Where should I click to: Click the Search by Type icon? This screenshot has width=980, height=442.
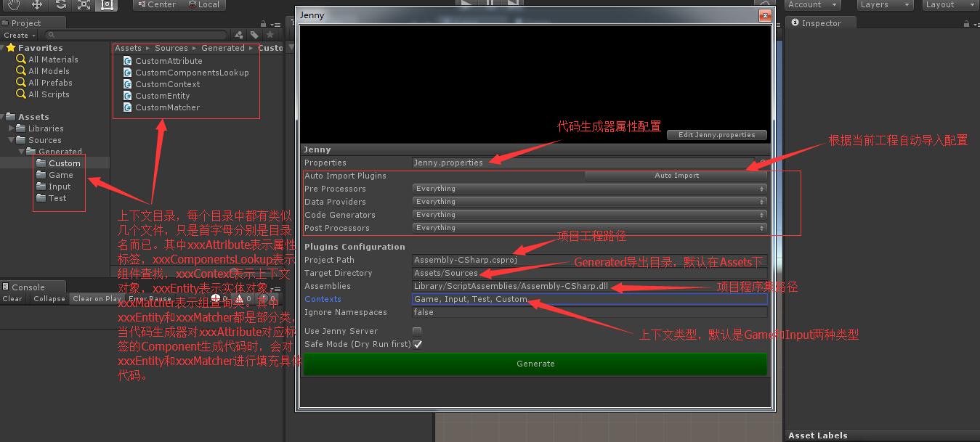(x=239, y=35)
